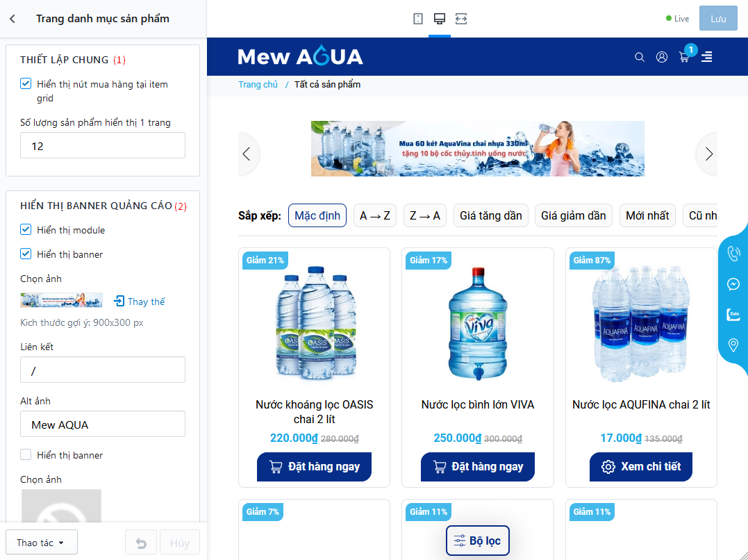Open the search icon in site header
Viewport: 748px width, 560px height.
pyautogui.click(x=640, y=57)
